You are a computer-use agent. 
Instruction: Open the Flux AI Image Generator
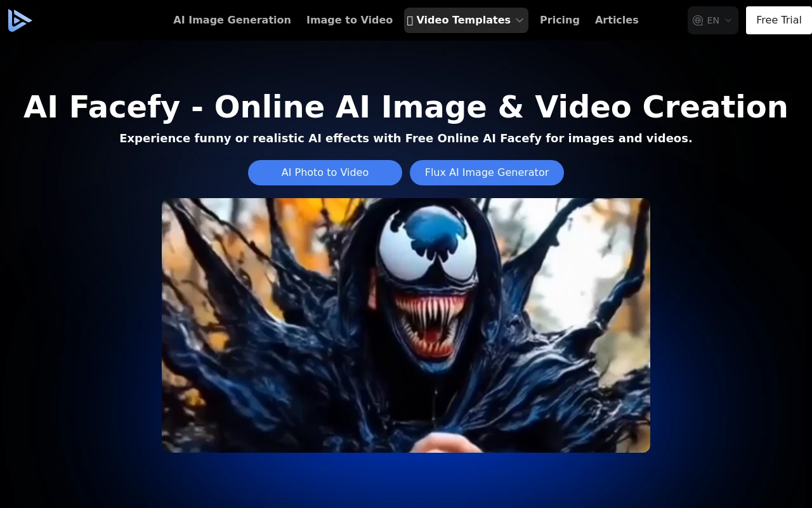coord(487,172)
